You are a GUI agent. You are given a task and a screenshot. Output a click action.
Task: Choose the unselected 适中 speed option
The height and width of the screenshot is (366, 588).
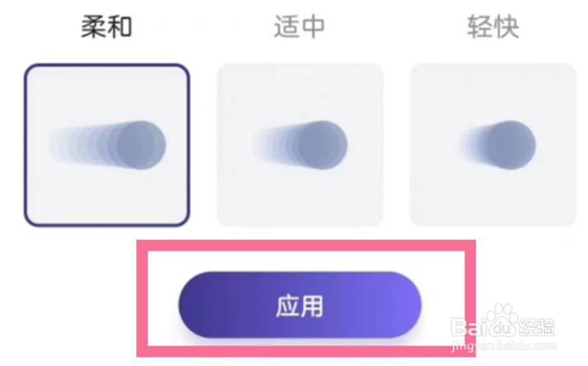tap(300, 145)
